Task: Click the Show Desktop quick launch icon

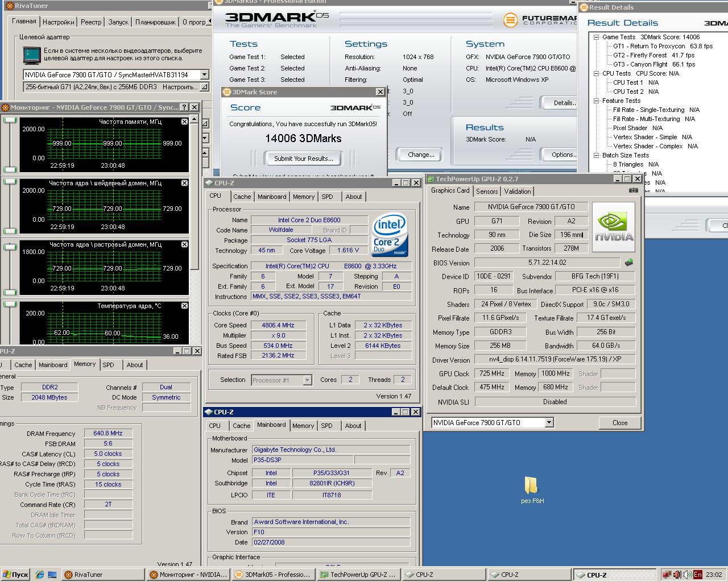Action: pyautogui.click(x=52, y=575)
